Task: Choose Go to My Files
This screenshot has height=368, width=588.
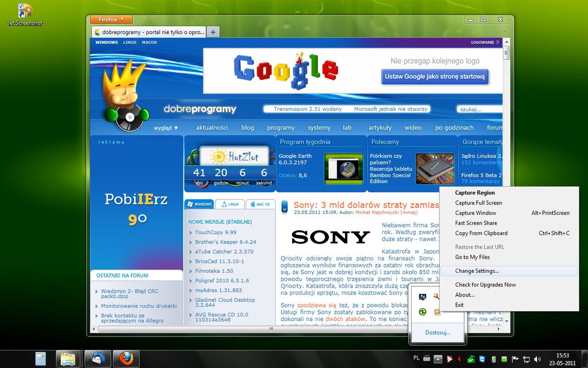Action: coord(509,257)
